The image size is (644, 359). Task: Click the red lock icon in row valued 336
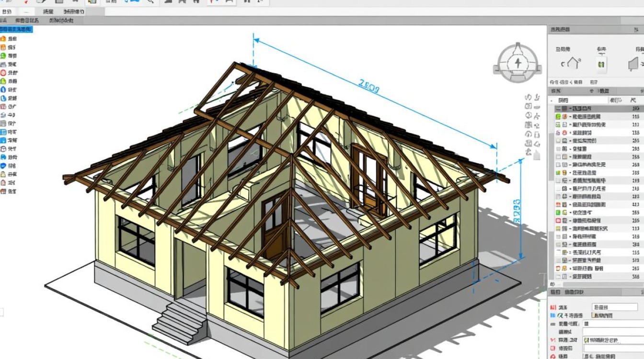(x=565, y=133)
